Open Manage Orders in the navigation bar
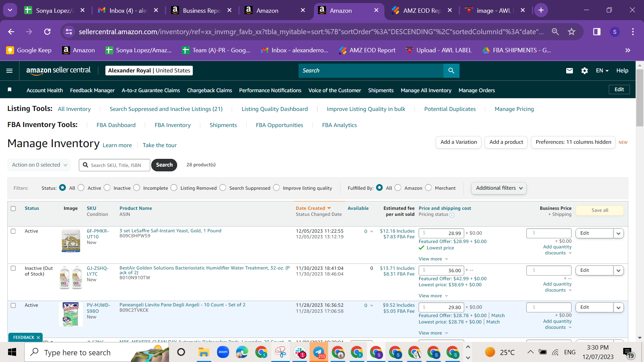The height and width of the screenshot is (362, 644). (477, 90)
